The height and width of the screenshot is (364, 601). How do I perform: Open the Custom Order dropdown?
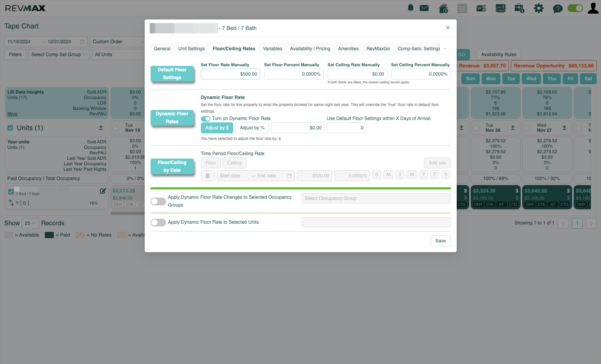[117, 42]
